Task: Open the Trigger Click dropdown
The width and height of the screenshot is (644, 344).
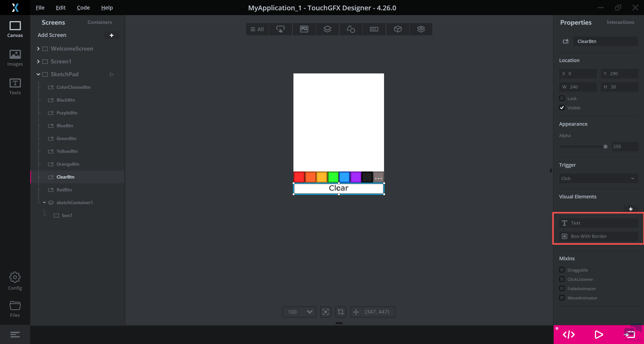Action: [598, 178]
